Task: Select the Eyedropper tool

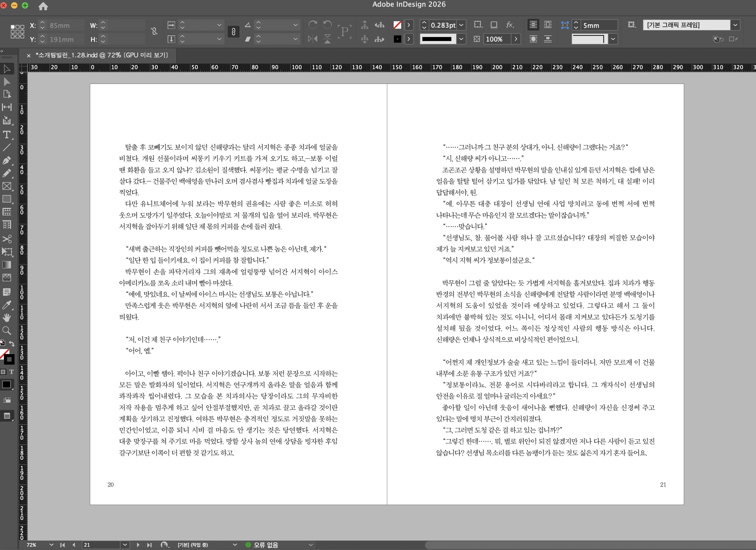Action: pyautogui.click(x=7, y=305)
